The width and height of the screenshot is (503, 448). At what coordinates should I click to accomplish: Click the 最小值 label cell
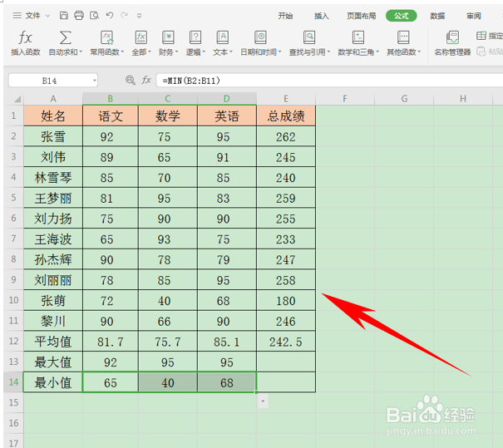(53, 382)
